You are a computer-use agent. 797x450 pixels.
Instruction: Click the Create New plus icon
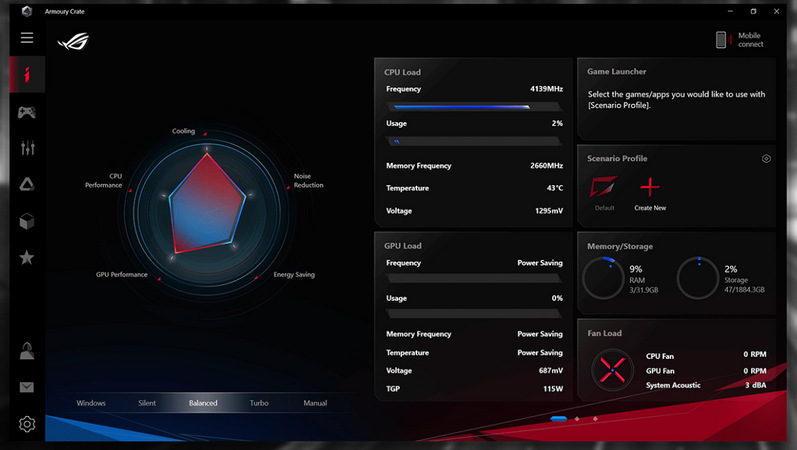(650, 187)
